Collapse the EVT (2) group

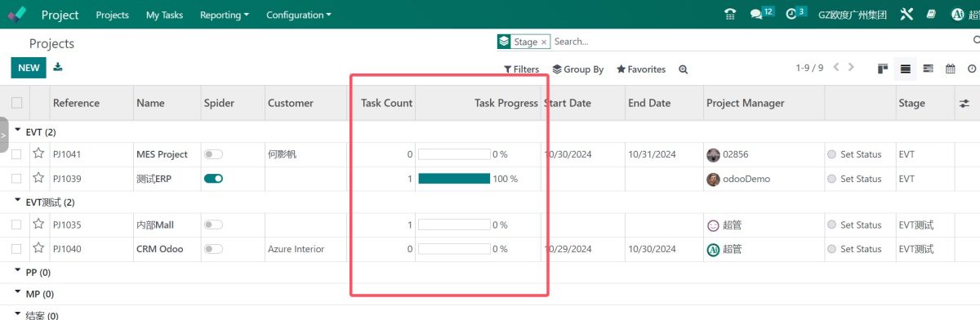(36, 131)
